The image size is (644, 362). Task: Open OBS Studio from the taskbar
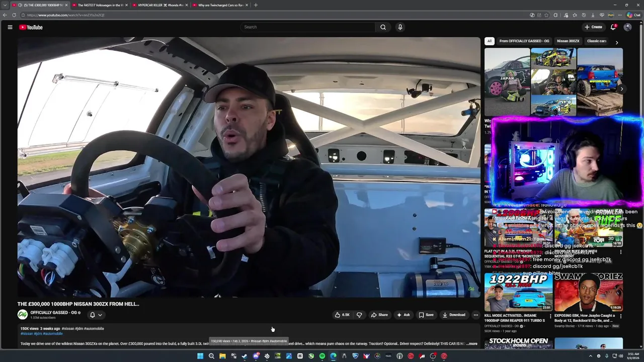click(x=433, y=356)
